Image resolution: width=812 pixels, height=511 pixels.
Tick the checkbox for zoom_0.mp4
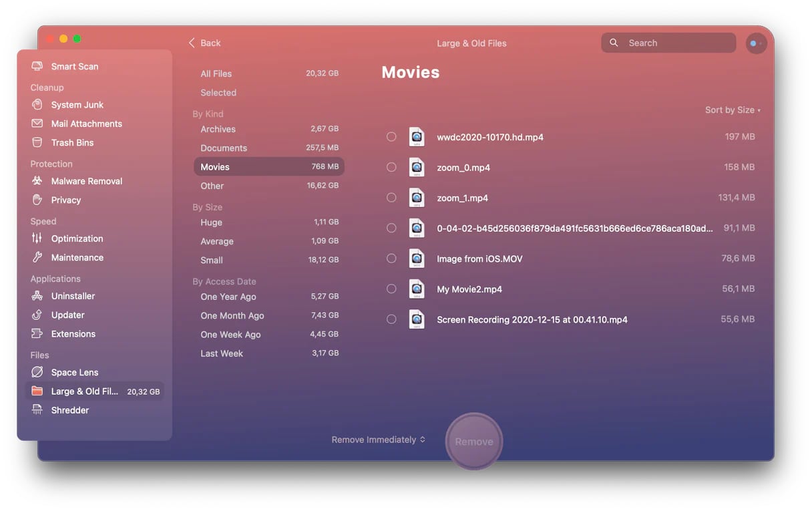pyautogui.click(x=391, y=168)
